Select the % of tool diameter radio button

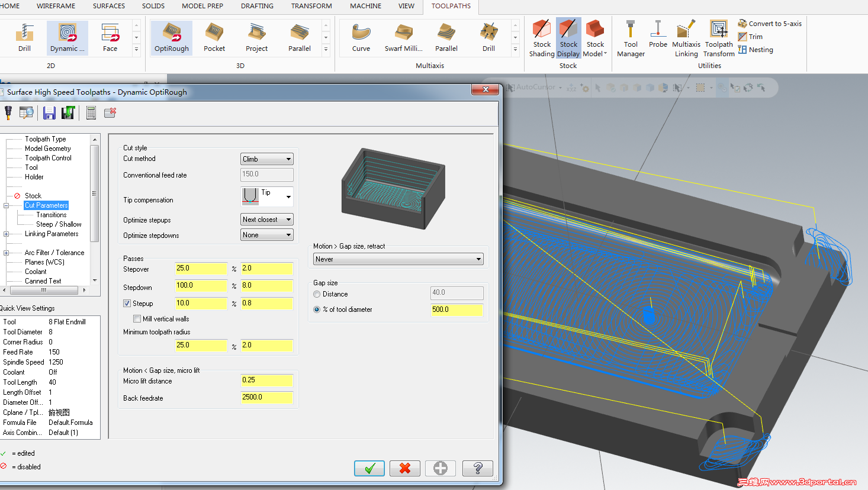click(317, 310)
